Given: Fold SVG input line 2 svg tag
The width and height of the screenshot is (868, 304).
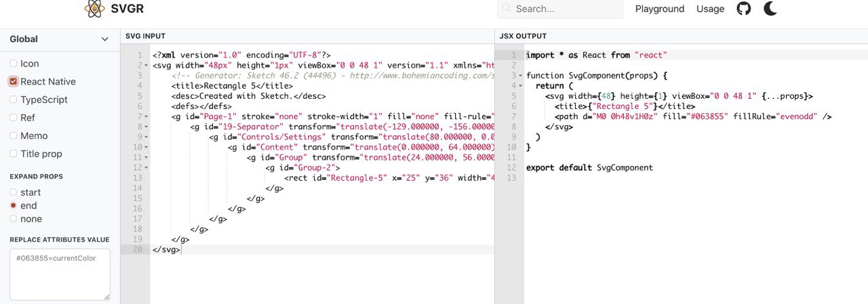Looking at the screenshot, I should coord(146,66).
